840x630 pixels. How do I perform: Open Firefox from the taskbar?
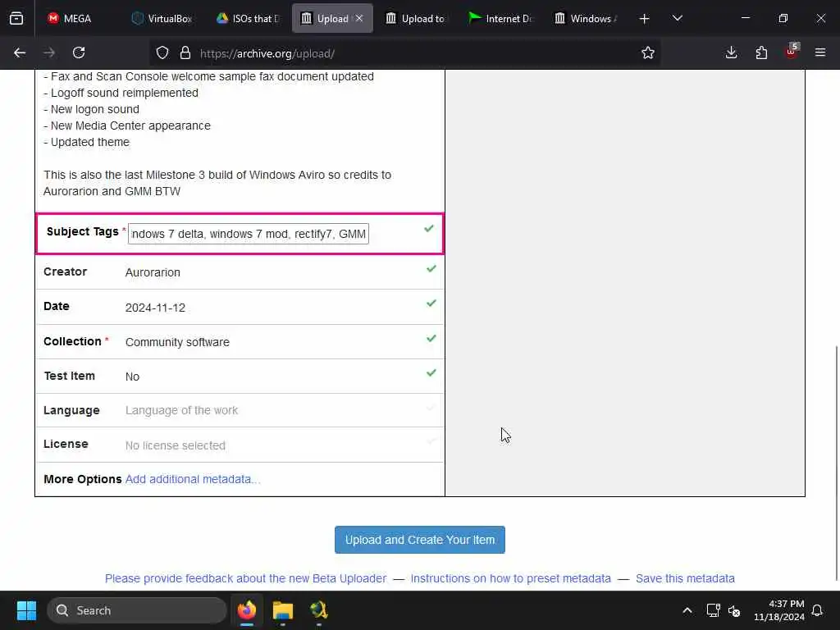tap(247, 610)
